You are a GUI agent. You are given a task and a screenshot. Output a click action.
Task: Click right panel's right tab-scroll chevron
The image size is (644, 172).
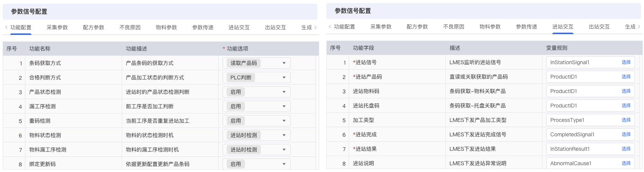[639, 27]
